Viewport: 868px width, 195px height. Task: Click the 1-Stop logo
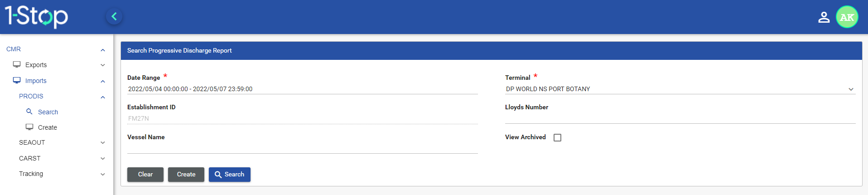point(36,16)
